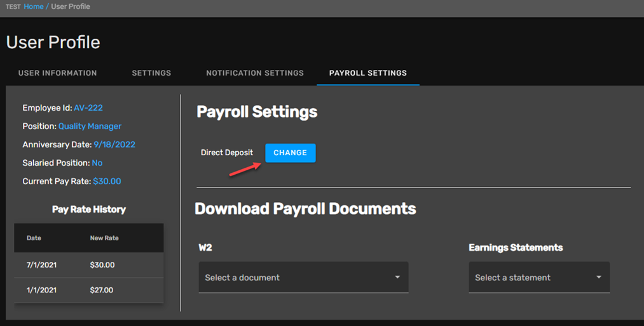The width and height of the screenshot is (644, 326).
Task: Switch to the User Information tab
Action: (x=57, y=73)
